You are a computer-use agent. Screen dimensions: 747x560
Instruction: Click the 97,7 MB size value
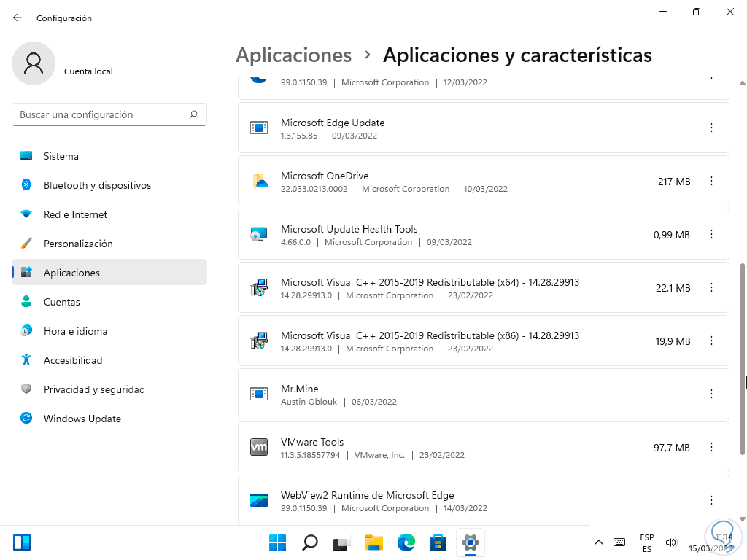click(672, 448)
